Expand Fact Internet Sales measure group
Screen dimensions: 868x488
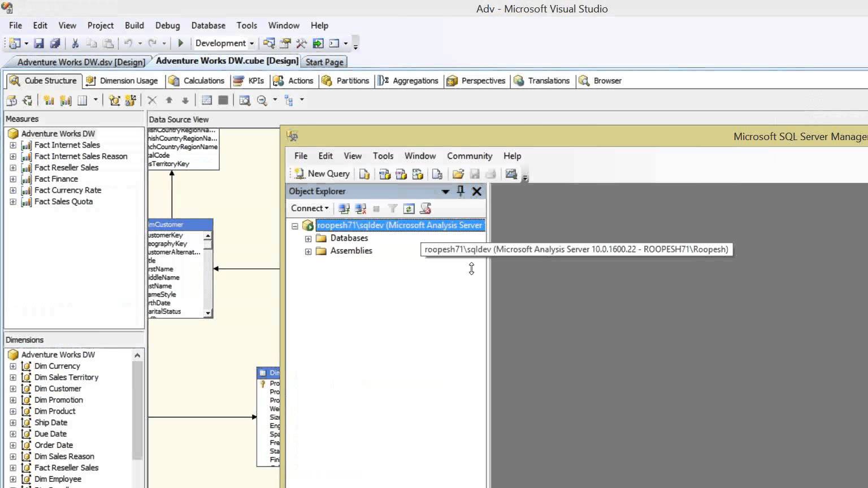click(13, 145)
